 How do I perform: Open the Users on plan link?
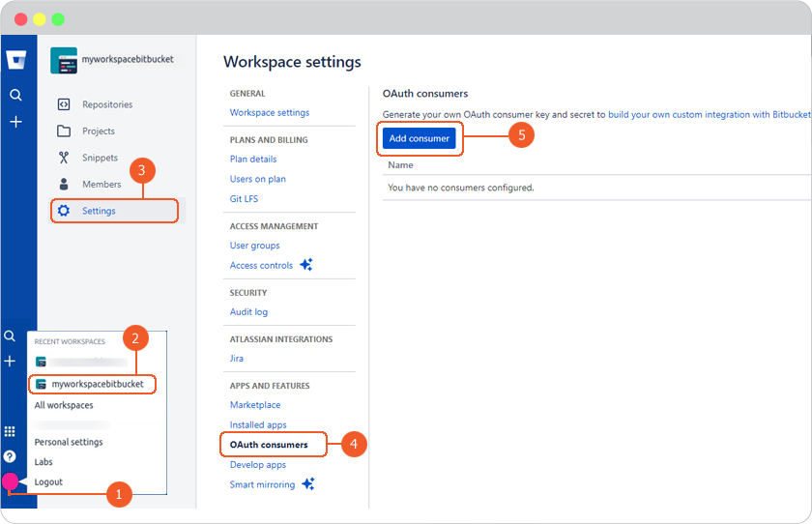[x=257, y=179]
